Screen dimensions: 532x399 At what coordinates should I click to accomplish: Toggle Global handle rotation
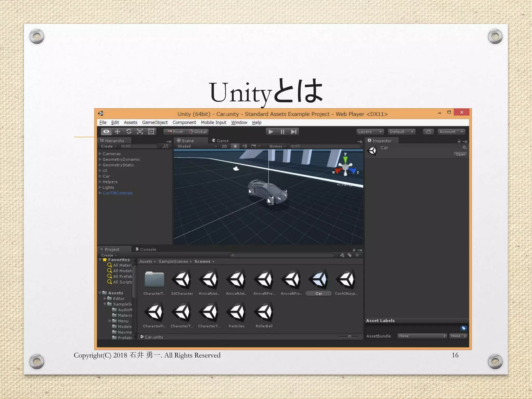[198, 132]
